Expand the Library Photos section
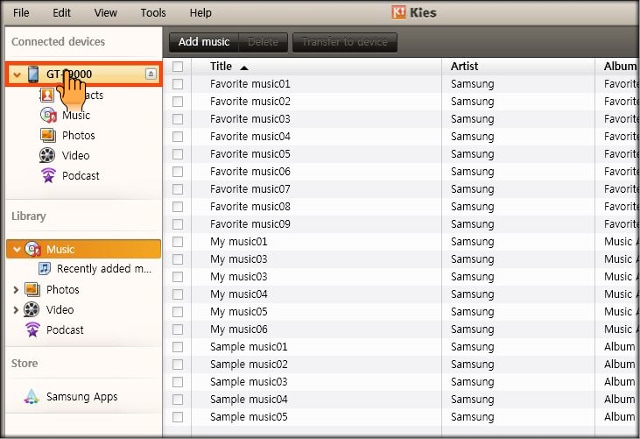Image resolution: width=640 pixels, height=439 pixels. click(x=16, y=290)
